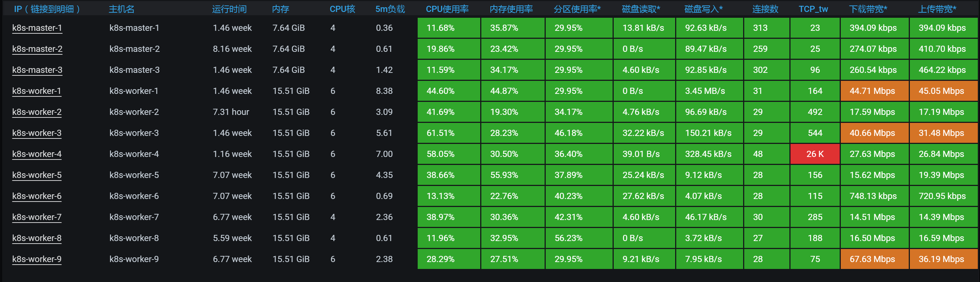
Task: Open the underlined k8s-worker-6 IP link
Action: pyautogui.click(x=37, y=196)
